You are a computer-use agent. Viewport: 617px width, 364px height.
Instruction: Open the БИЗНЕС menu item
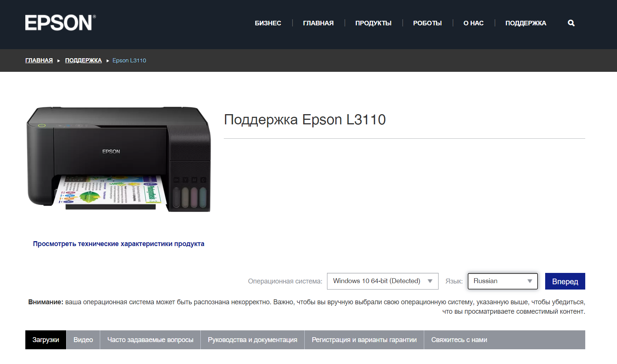tap(268, 23)
